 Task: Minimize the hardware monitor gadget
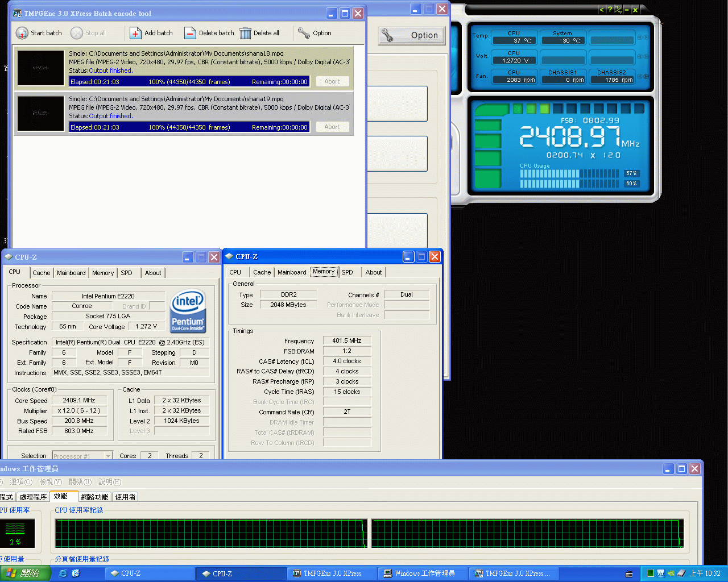tap(627, 10)
